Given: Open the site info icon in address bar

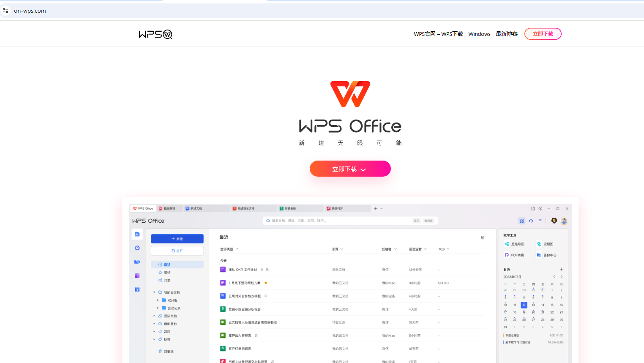Looking at the screenshot, I should tap(5, 11).
